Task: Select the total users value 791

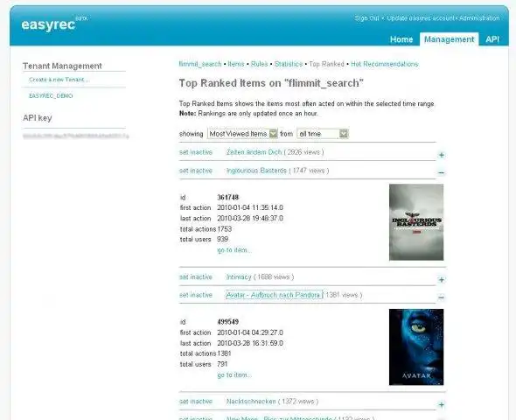Action: click(222, 364)
